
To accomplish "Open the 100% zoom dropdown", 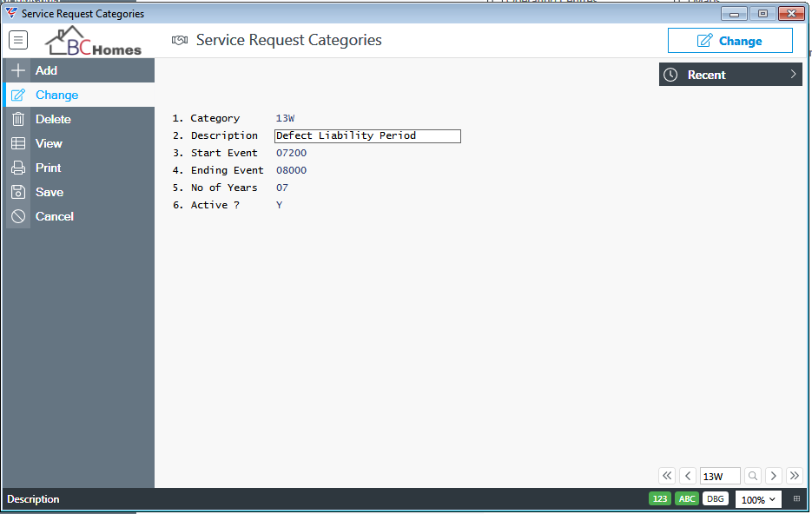I will (758, 499).
